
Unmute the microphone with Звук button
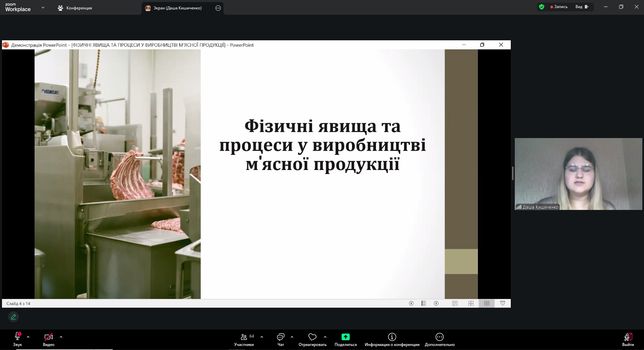tap(17, 339)
